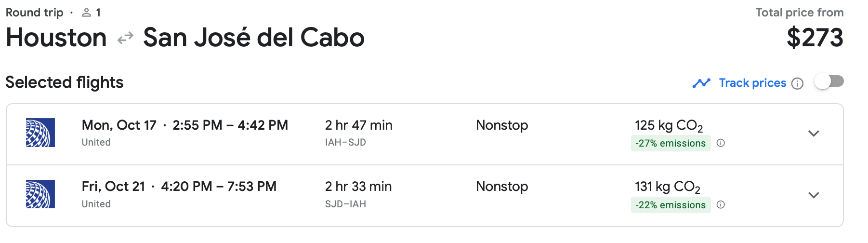Enable the Track prices toggle switch
This screenshot has width=868, height=243.
click(x=829, y=82)
